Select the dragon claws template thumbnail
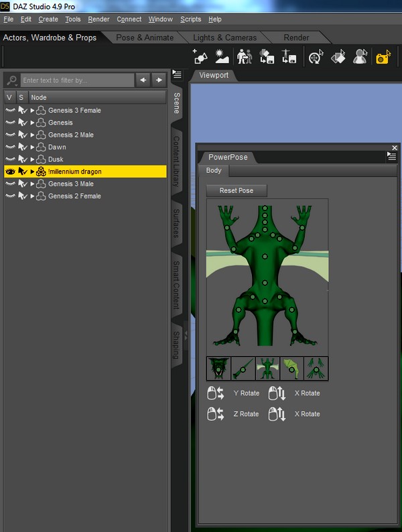 click(x=316, y=368)
